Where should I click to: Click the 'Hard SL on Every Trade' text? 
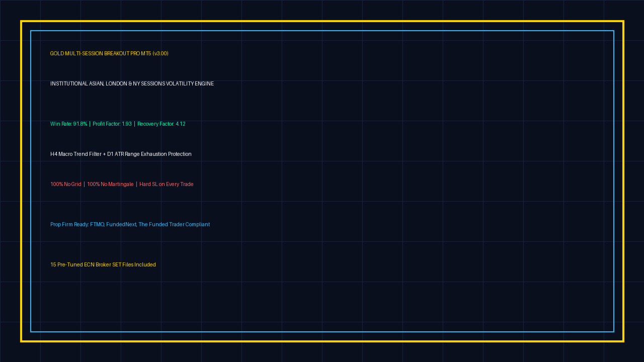pyautogui.click(x=167, y=184)
